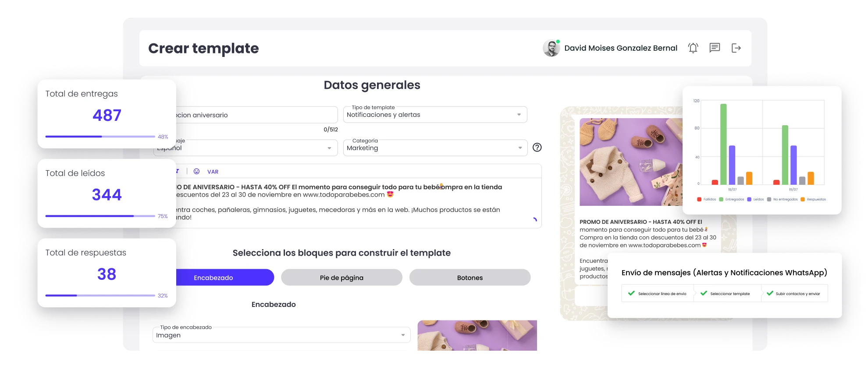Viewport: 868px width, 366px height.
Task: Toggle Fallidos red legend swatch
Action: (x=699, y=199)
